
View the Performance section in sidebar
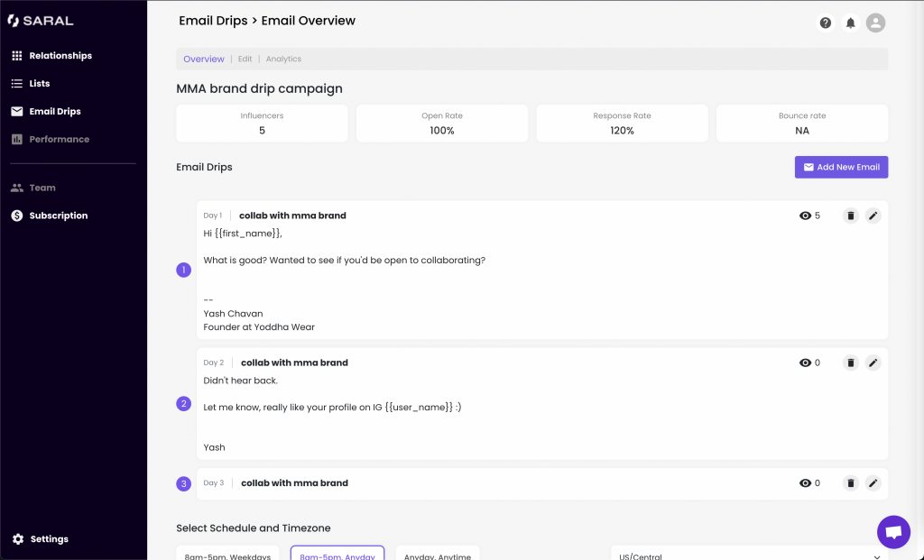(x=60, y=139)
